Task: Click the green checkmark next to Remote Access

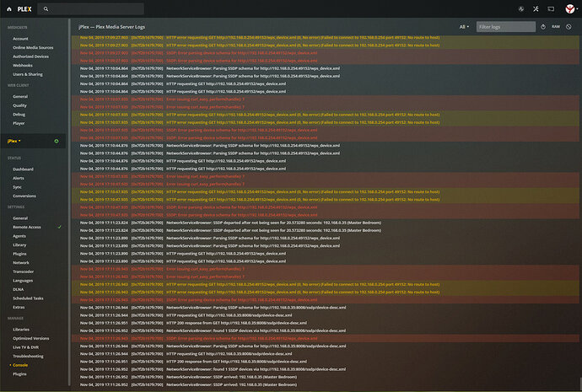Action: coord(59,227)
